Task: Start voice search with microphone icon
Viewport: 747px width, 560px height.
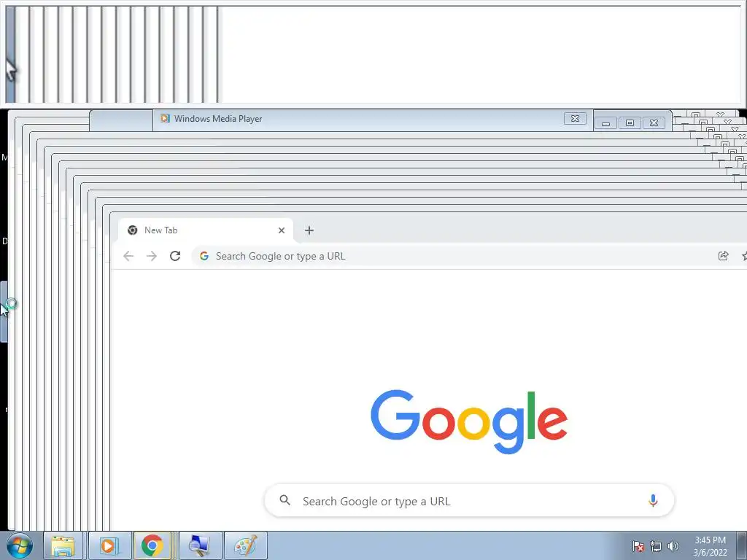Action: 653,501
